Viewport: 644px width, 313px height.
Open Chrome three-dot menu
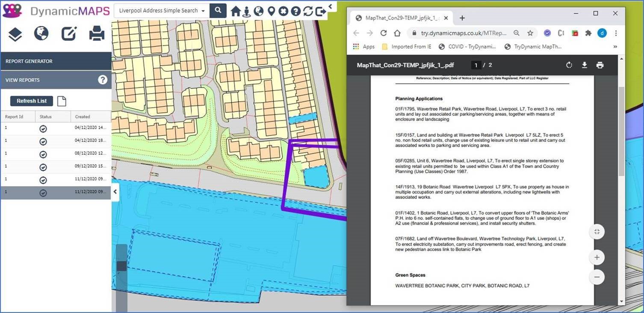click(616, 33)
